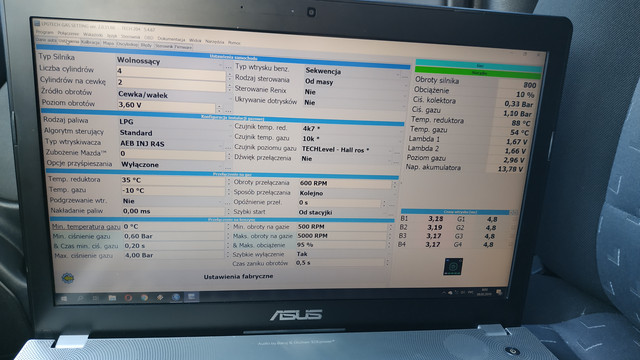The width and height of the screenshot is (640, 360).
Task: Click the Opóźnienie przeł. 0 s field
Action: coord(339,203)
